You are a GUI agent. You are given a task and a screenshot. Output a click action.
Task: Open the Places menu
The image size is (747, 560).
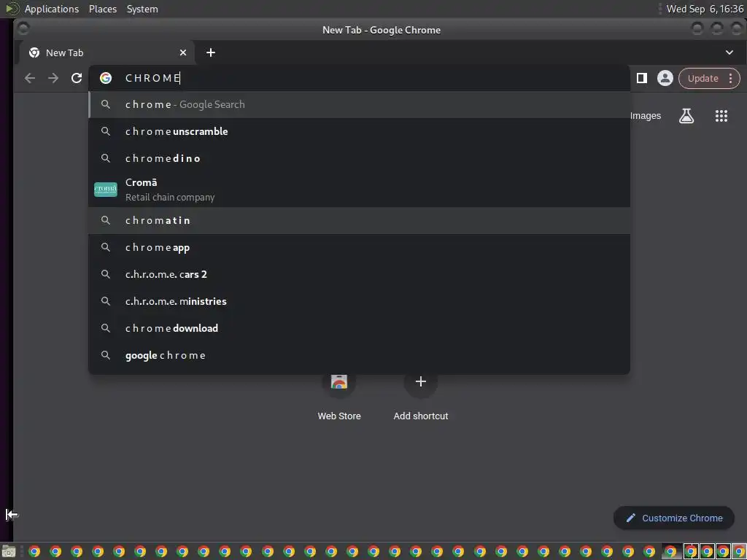pos(103,9)
